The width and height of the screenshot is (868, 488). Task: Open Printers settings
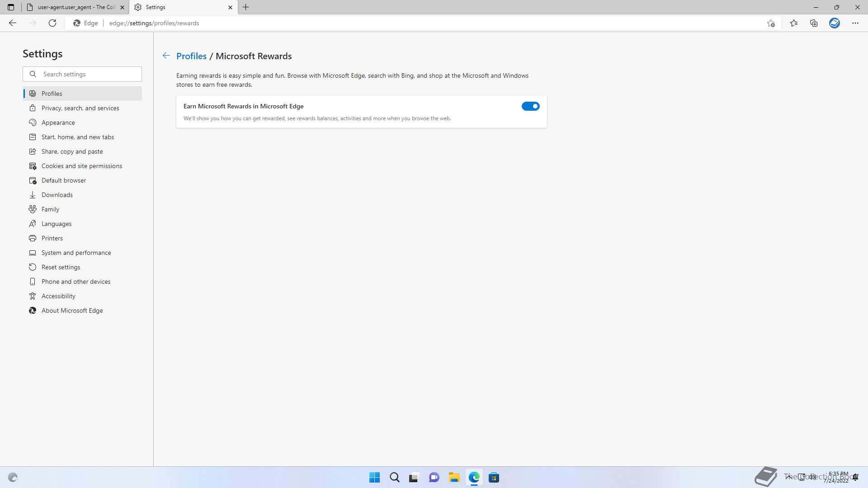[82, 238]
